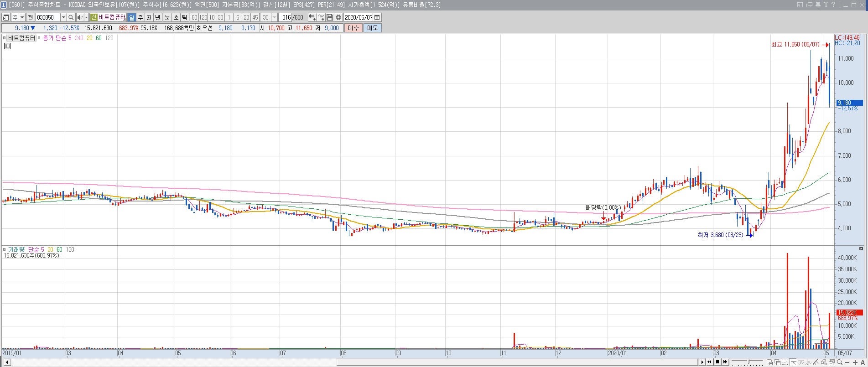868x367 pixels.
Task: Zoom in with the bottom plus icon
Action: click(855, 362)
